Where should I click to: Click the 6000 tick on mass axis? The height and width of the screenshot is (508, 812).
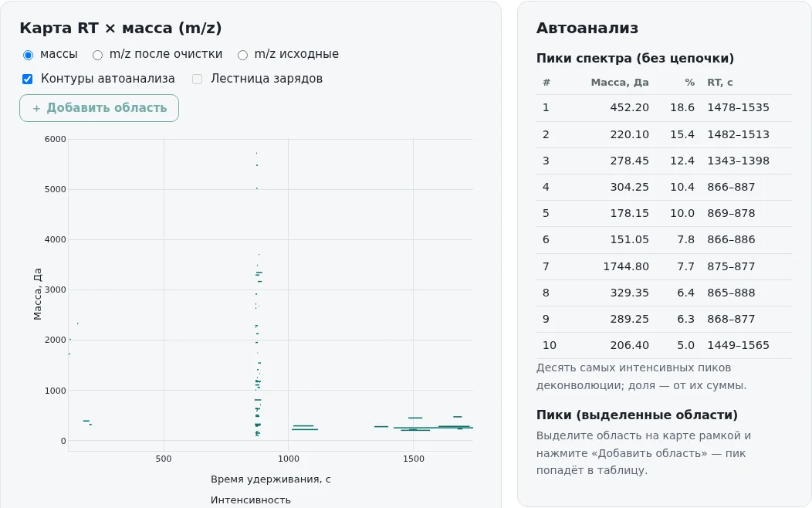click(x=56, y=139)
